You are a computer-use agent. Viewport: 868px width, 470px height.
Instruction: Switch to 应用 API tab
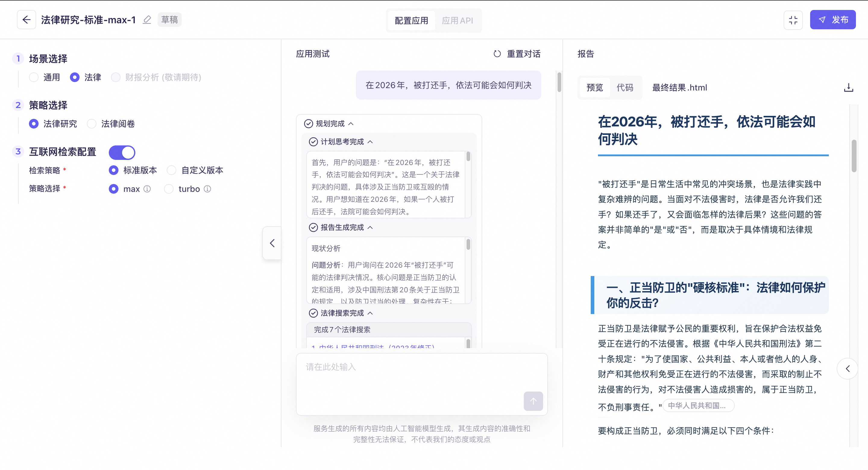pyautogui.click(x=457, y=21)
